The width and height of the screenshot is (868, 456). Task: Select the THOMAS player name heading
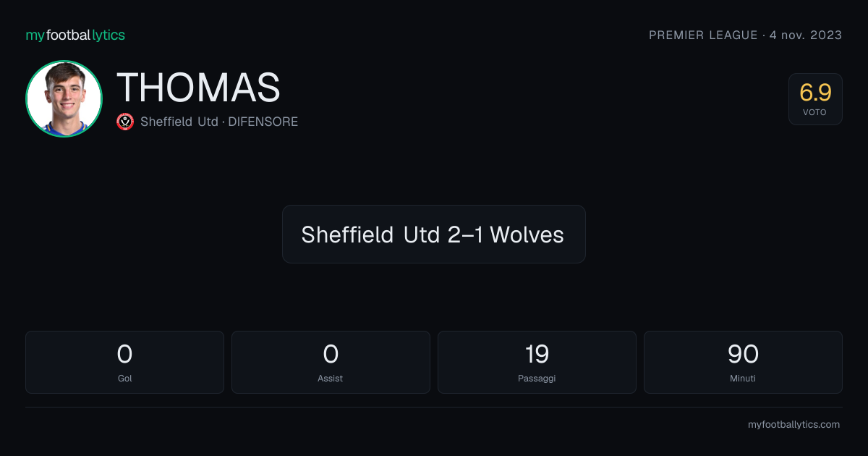[198, 88]
